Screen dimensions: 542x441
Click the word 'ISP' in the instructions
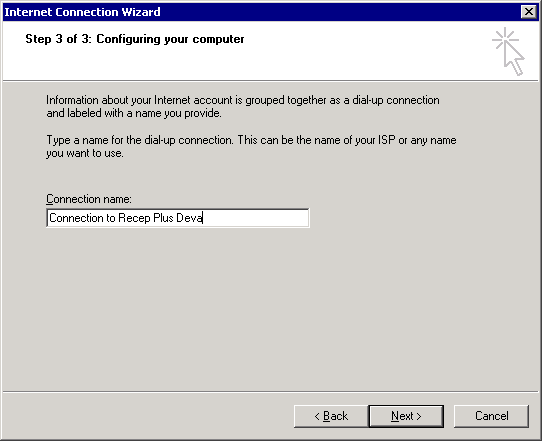386,140
